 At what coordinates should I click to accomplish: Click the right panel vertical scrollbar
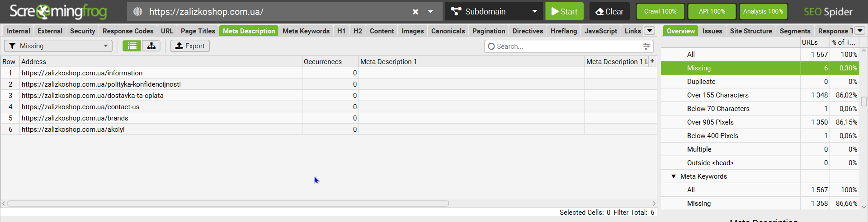[x=864, y=102]
